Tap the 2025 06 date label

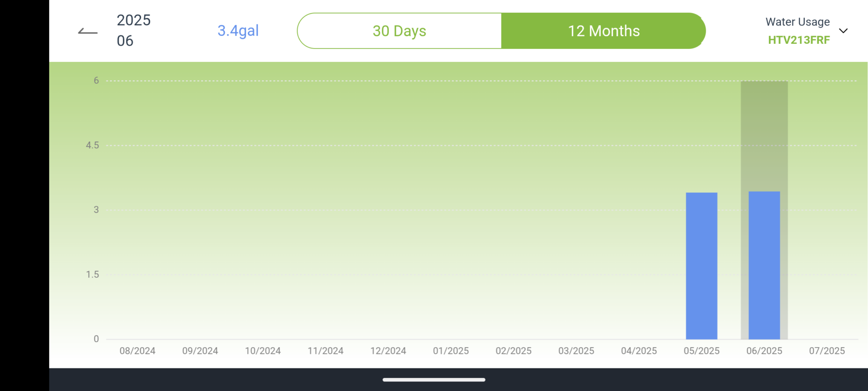pyautogui.click(x=134, y=30)
